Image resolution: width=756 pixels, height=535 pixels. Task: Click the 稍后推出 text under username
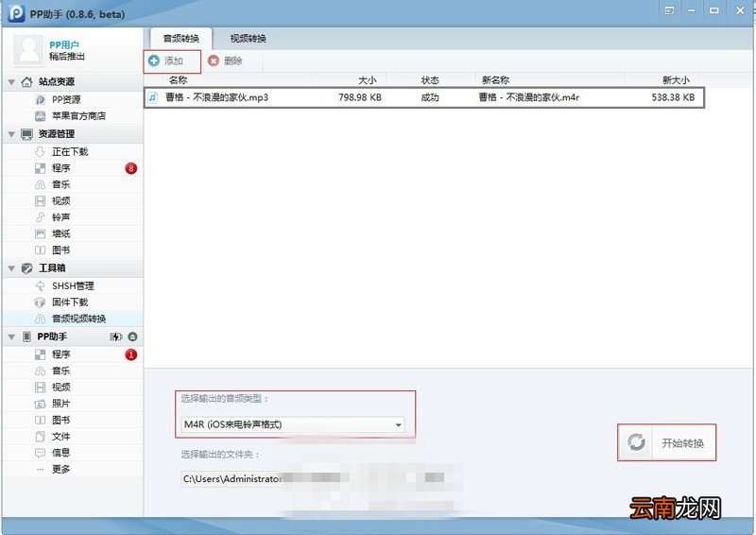coord(67,57)
